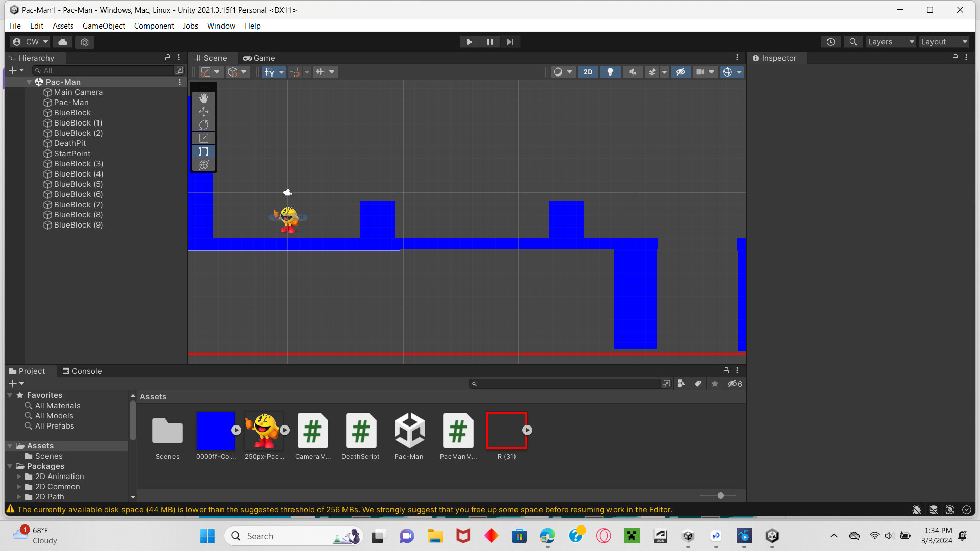Select StartPoint in Hierarchy
The width and height of the screenshot is (980, 551).
click(x=72, y=154)
